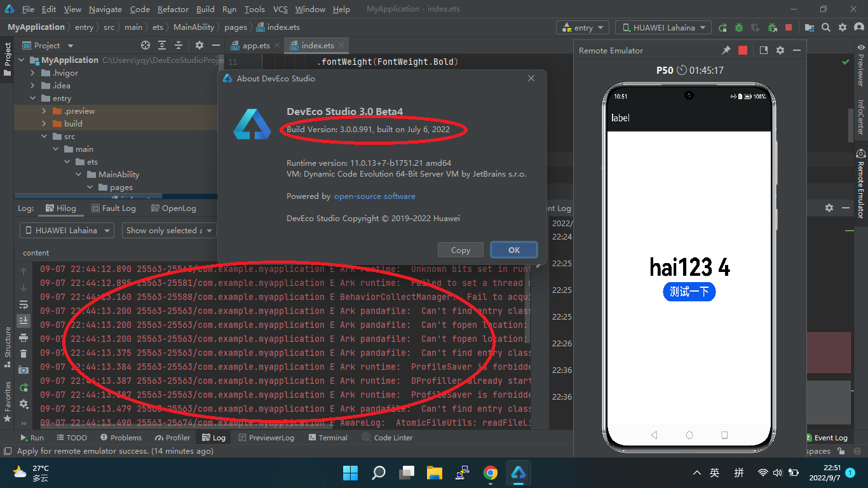This screenshot has height=488, width=868.
Task: Open the user account avatar icon
Action: 858,27
